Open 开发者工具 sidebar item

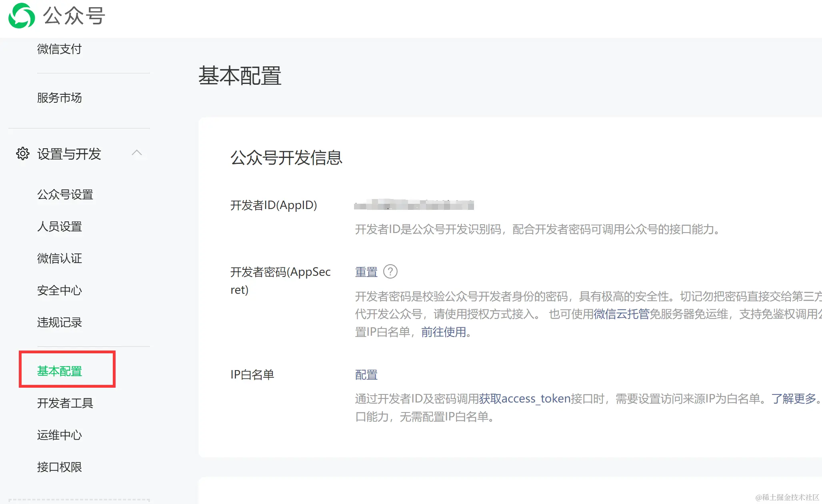pyautogui.click(x=65, y=403)
